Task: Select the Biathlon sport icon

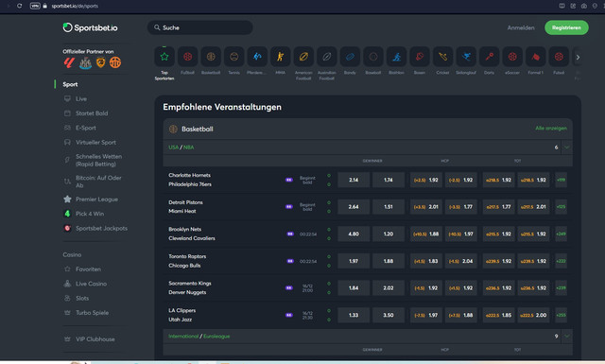Action: coord(396,57)
